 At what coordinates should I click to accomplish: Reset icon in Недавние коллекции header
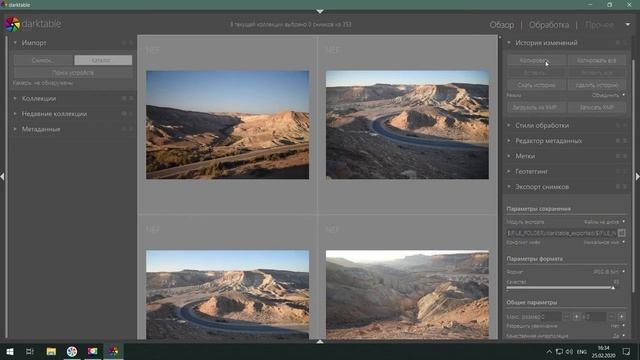(124, 114)
